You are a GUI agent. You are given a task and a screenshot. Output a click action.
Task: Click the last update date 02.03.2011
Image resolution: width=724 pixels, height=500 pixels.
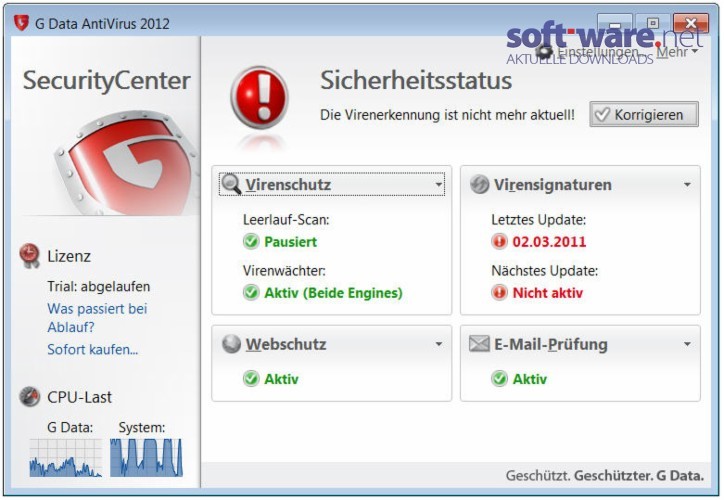click(x=549, y=241)
